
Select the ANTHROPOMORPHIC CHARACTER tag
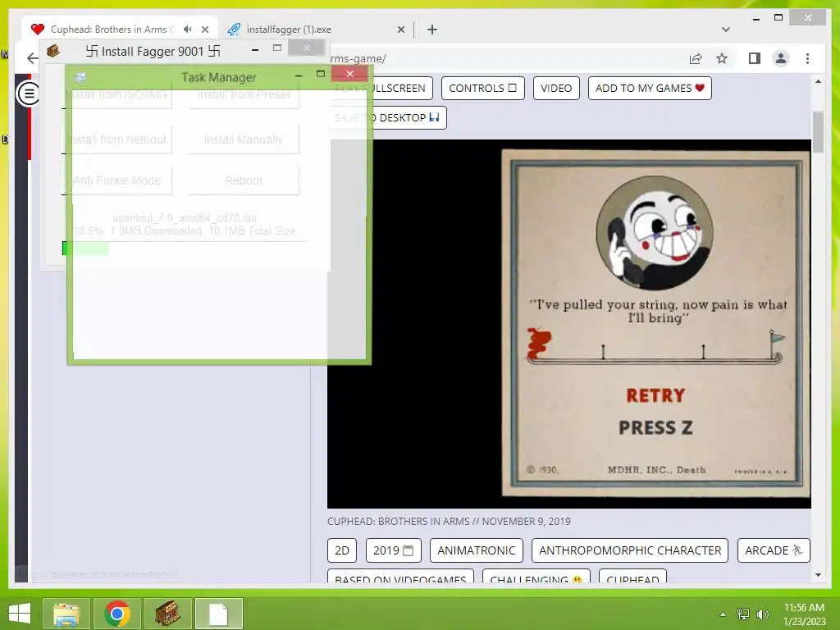pyautogui.click(x=630, y=550)
